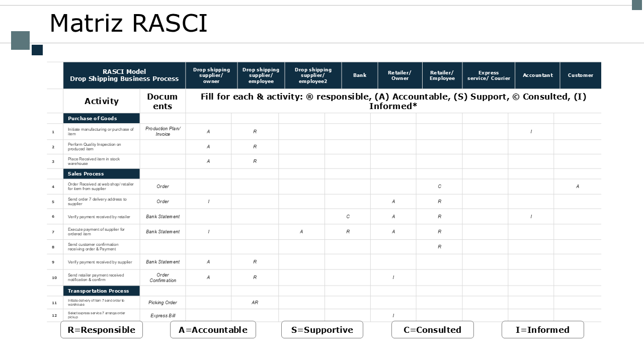This screenshot has width=644, height=362.
Task: Select the "Customer" column header
Action: click(581, 75)
